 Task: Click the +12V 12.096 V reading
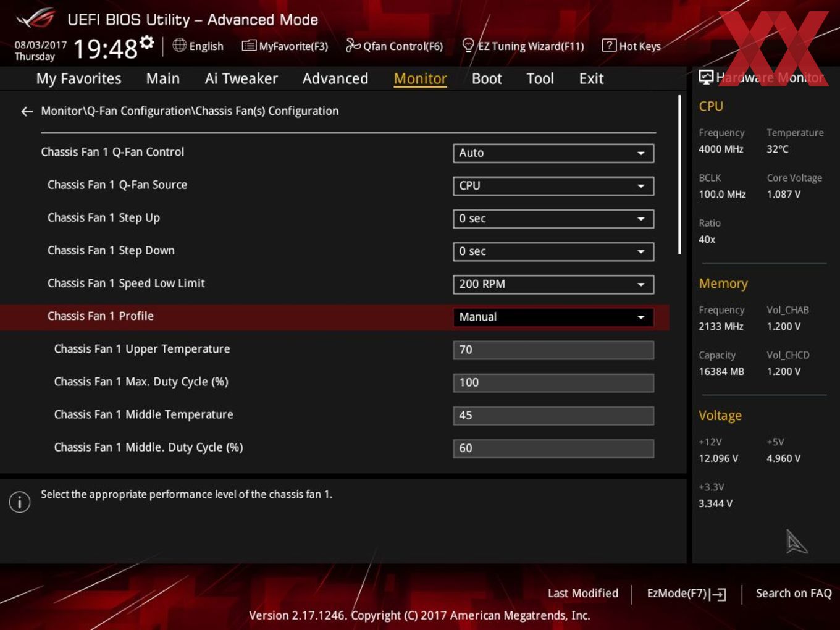coord(718,458)
